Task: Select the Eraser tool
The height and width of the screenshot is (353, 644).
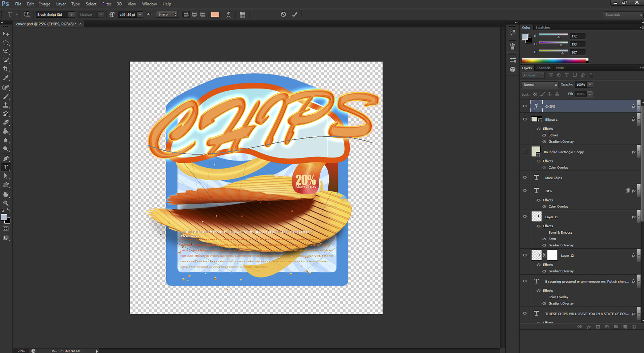Action: (x=6, y=122)
